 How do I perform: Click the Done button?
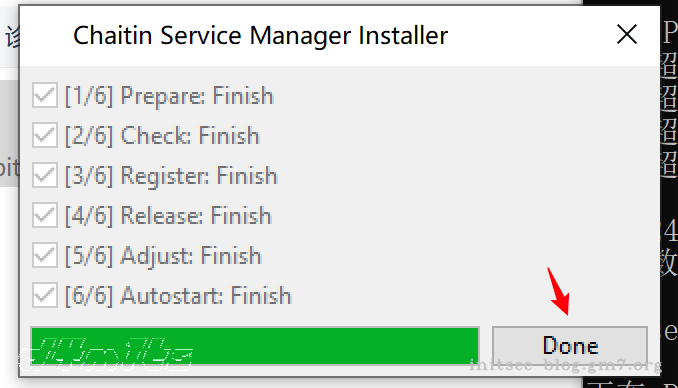(570, 346)
